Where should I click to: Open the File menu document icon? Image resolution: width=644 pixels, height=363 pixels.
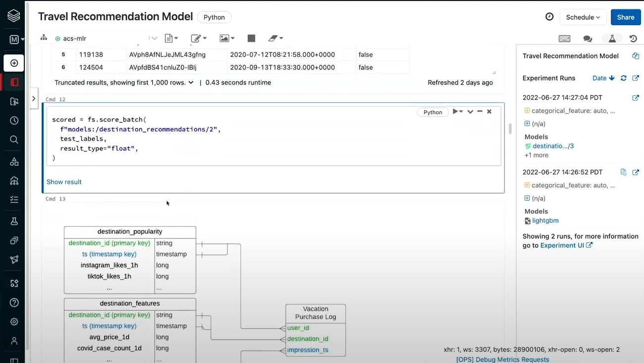click(171, 38)
